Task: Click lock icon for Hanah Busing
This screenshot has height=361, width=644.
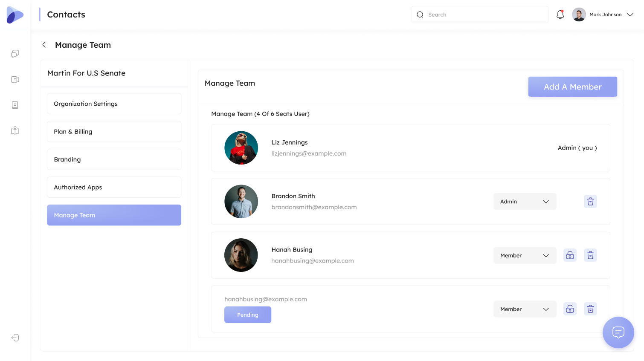Action: [x=570, y=255]
